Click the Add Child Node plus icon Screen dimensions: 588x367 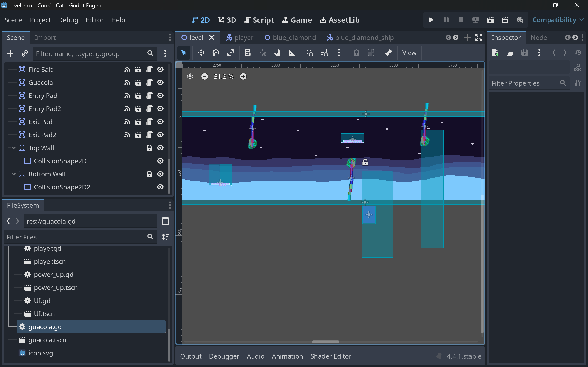point(10,53)
